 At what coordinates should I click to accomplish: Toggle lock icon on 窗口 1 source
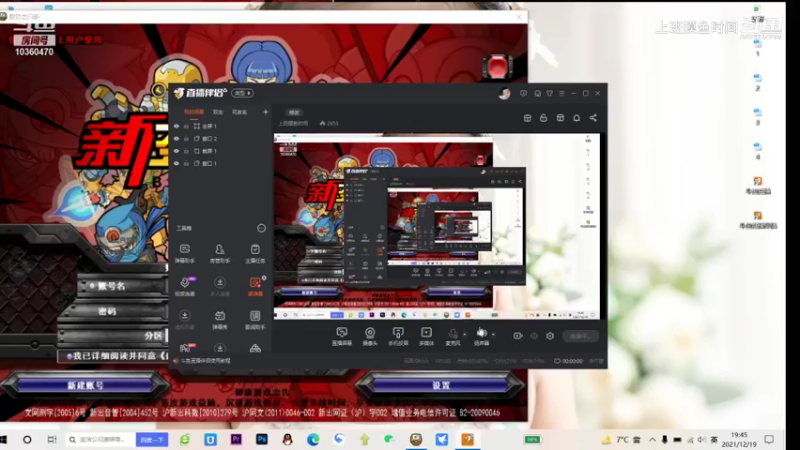coord(187,163)
